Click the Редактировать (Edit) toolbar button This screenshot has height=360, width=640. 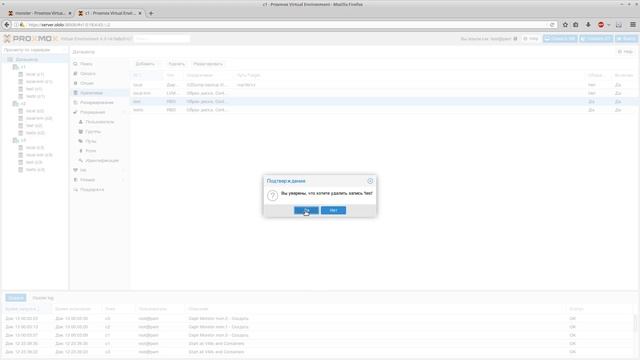208,64
